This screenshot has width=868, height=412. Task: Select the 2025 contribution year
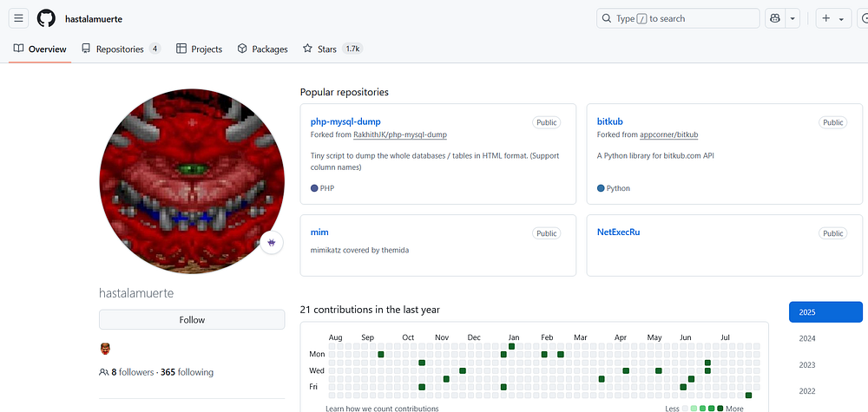(825, 312)
